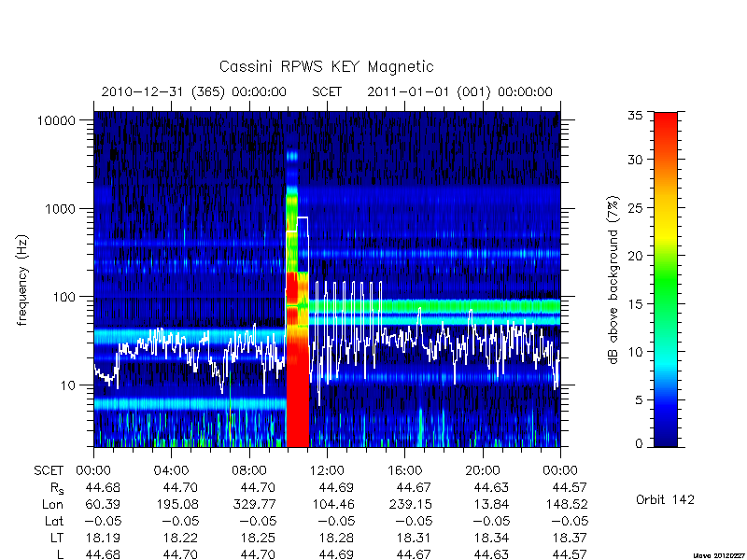Screen dimensions: 747x560
Task: Select the start date 2010-12-31 (365) 00:00:00
Action: [x=193, y=91]
